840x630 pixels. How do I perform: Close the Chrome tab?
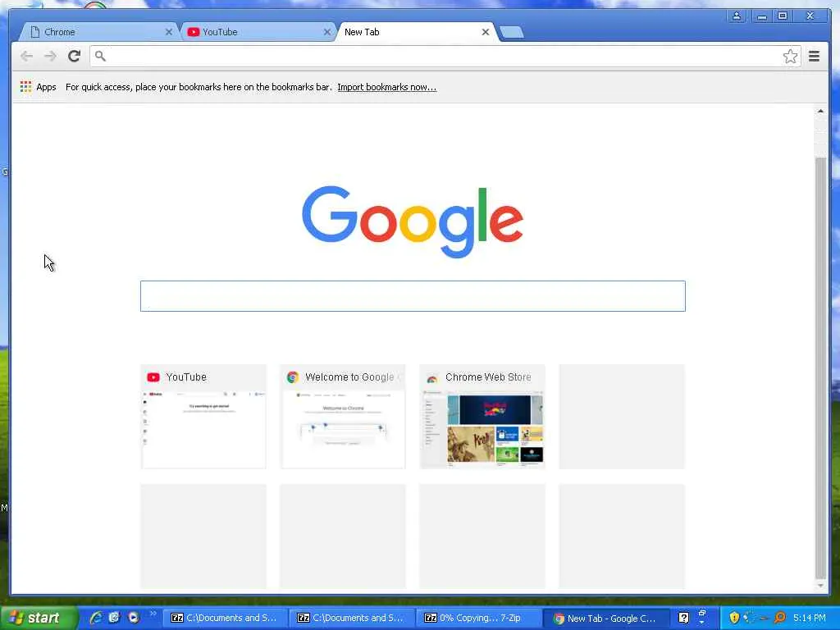(169, 32)
